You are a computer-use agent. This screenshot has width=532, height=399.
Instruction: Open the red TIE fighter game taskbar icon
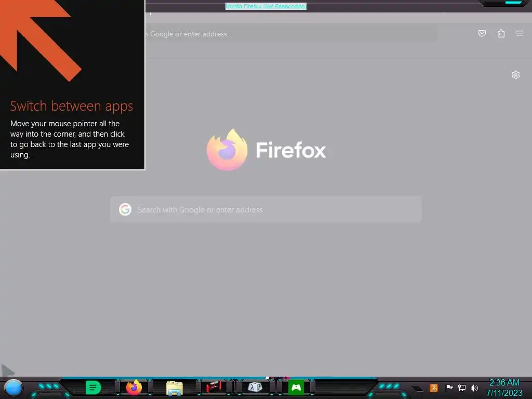(215, 387)
